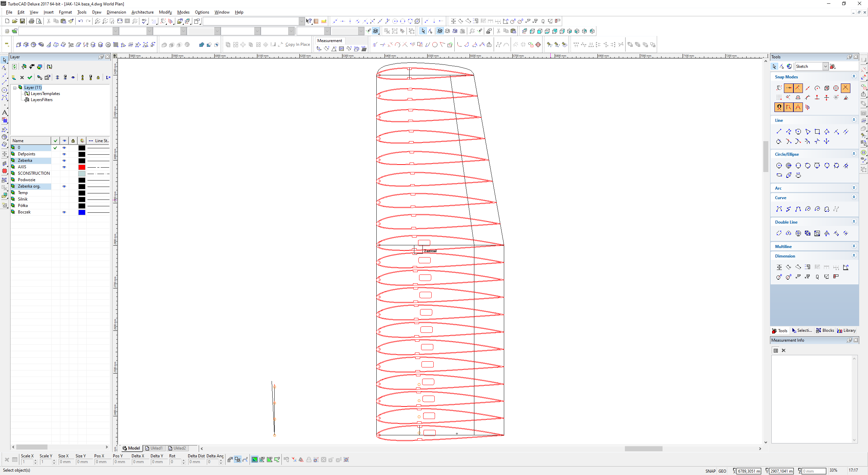The image size is (868, 475).
Task: Hide the AXIS layer via eye icon
Action: (64, 167)
